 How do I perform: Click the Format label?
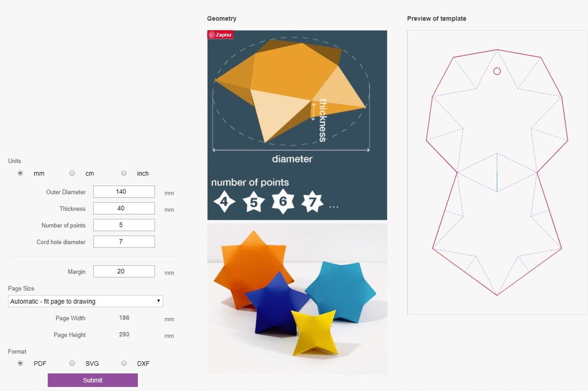pos(17,351)
